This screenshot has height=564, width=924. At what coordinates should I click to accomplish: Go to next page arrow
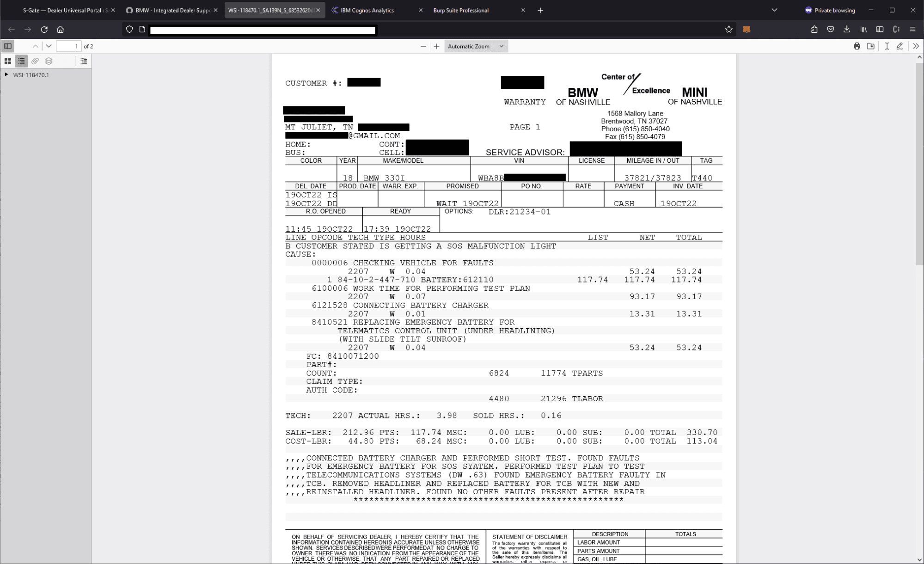49,46
